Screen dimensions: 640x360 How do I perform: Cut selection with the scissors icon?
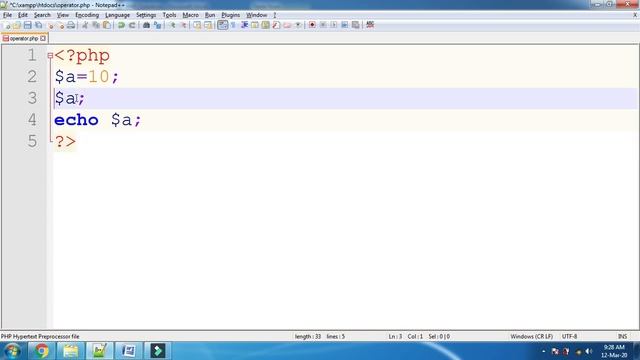pos(85,25)
